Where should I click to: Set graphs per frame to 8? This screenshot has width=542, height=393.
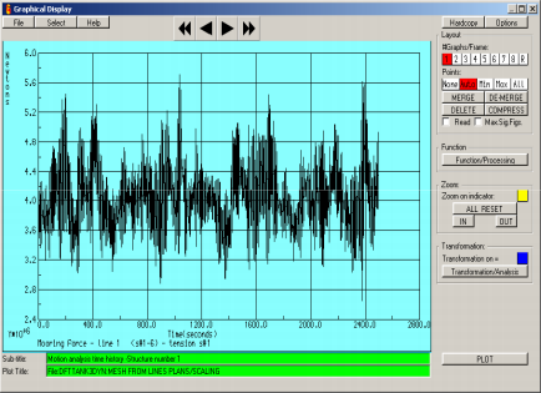[513, 59]
